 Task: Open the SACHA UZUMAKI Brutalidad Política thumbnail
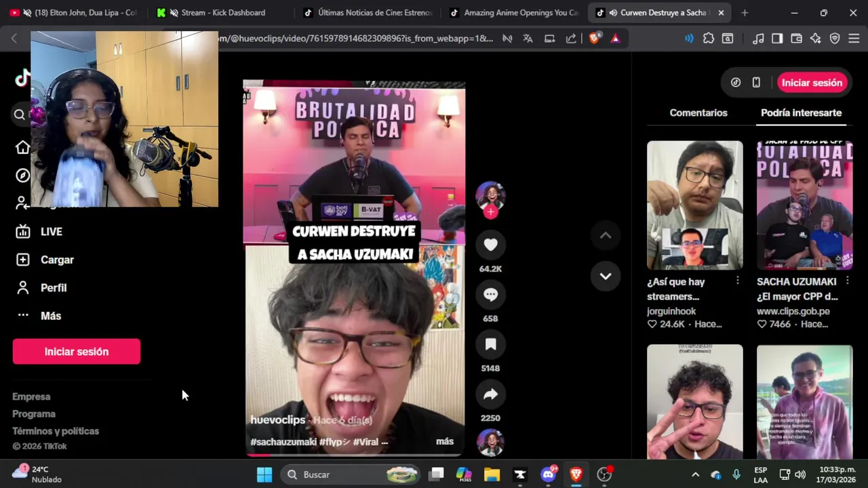tap(804, 205)
